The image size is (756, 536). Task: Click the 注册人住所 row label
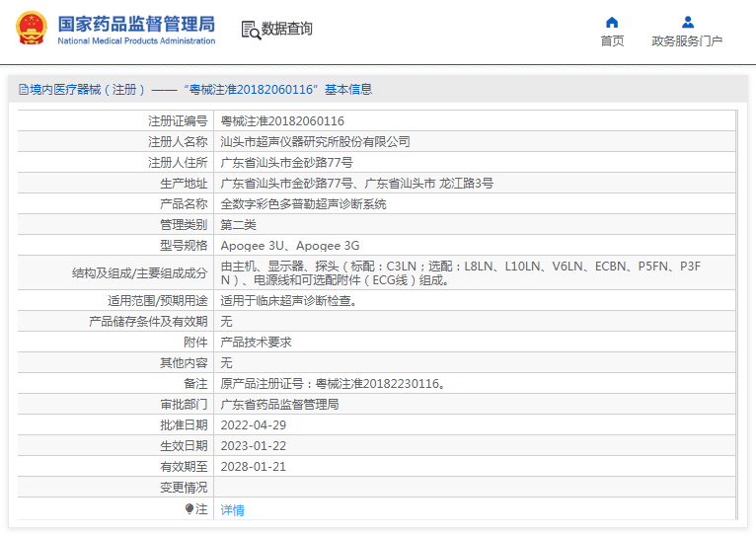coord(178,163)
